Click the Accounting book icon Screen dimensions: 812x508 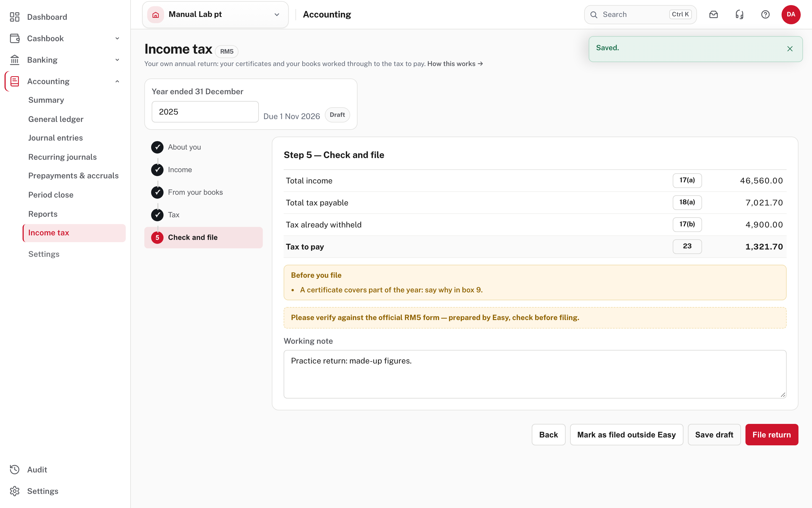tap(14, 81)
